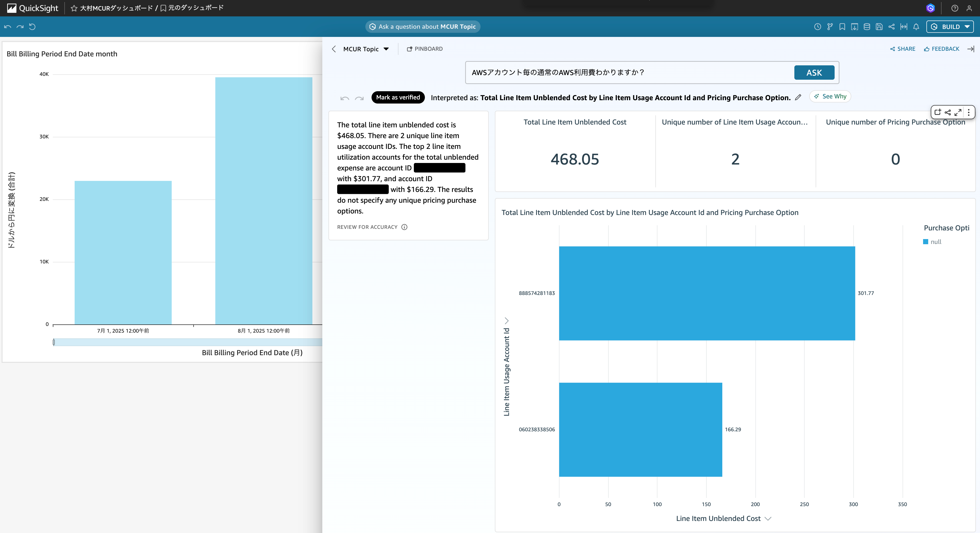Reset the dashboard with the circular arrow

tap(32, 27)
